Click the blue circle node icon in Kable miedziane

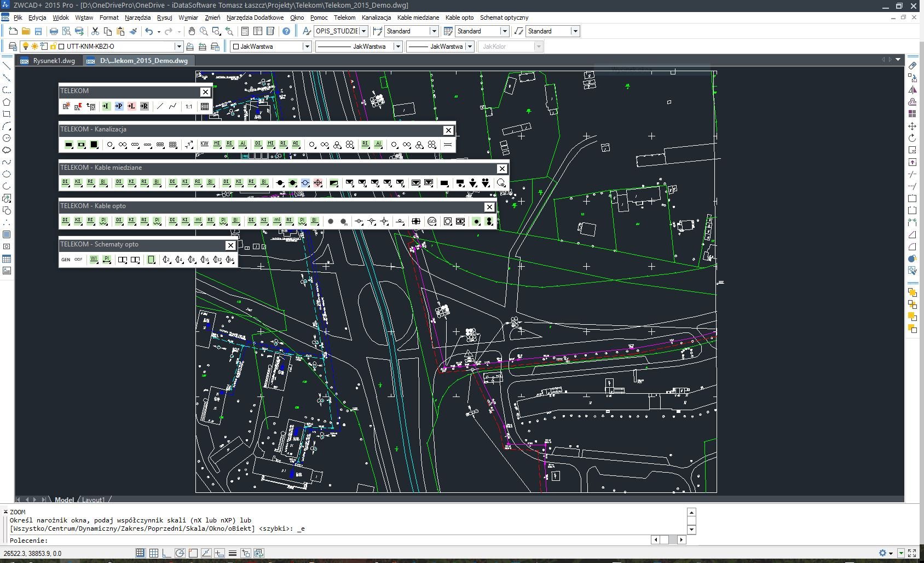[x=305, y=183]
